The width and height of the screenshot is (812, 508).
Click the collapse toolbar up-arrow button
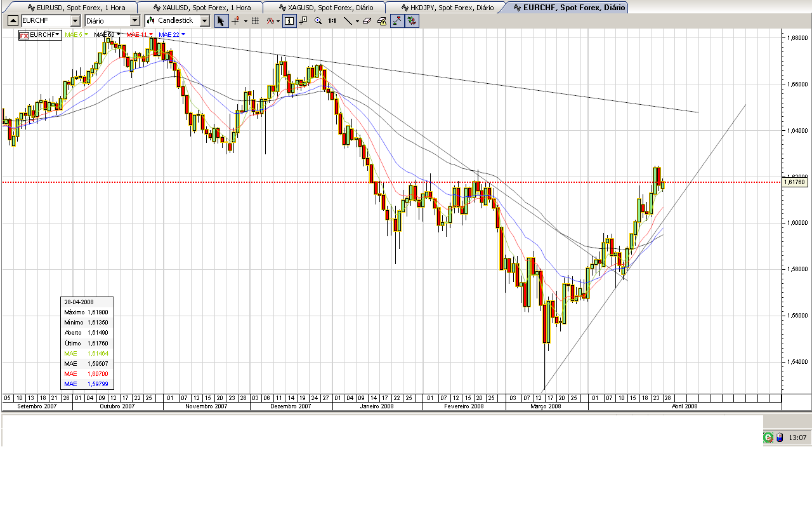[x=13, y=21]
